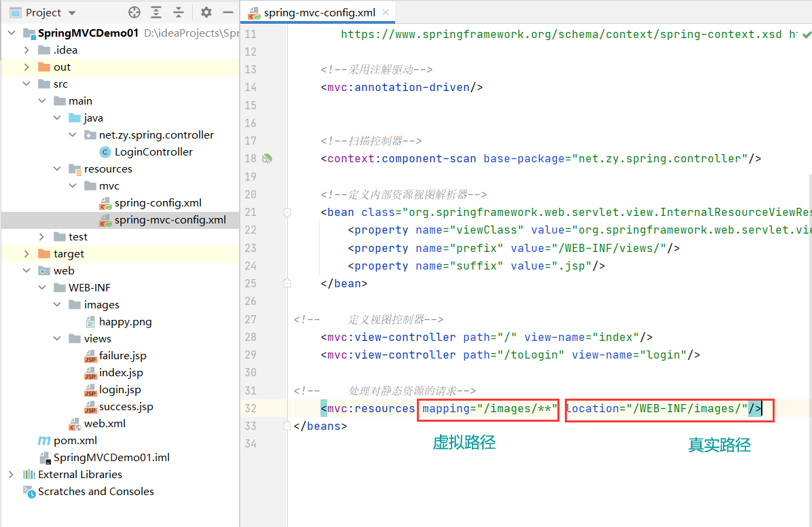The height and width of the screenshot is (527, 812).
Task: Click the fold end marker on line 25
Action: 287,283
